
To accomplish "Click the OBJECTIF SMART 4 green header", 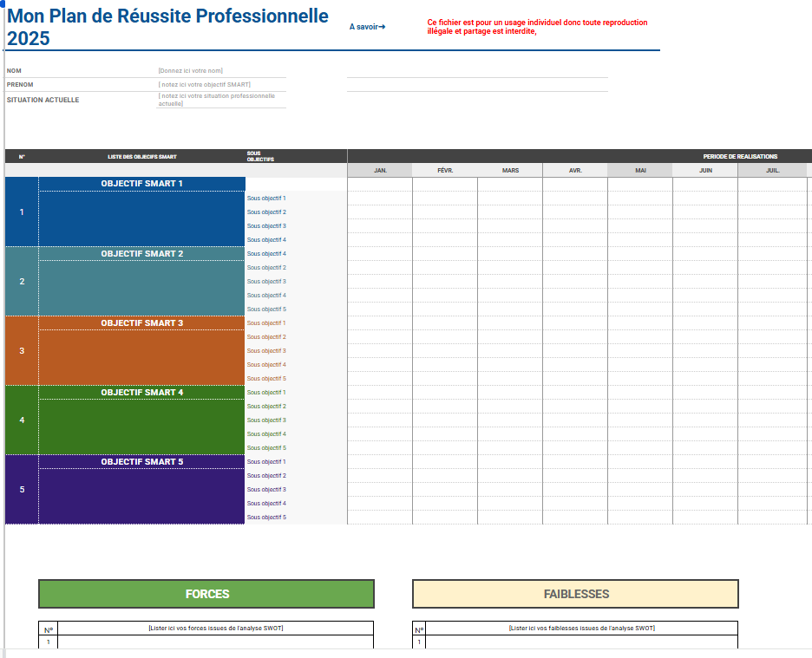I will tap(141, 392).
